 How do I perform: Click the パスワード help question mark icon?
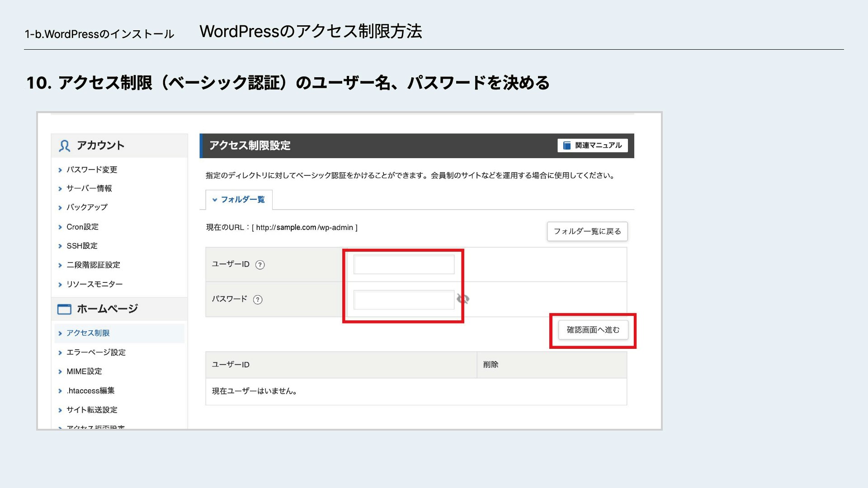(258, 299)
